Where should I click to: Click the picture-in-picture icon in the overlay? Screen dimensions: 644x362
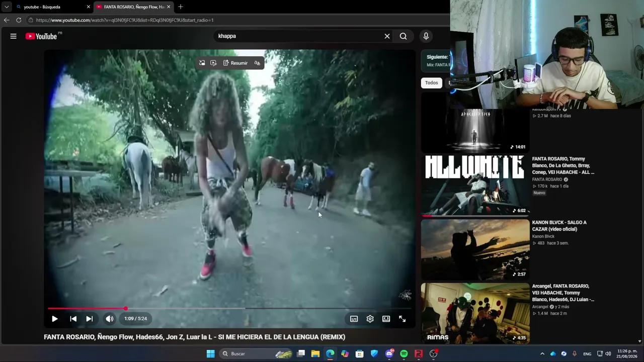coord(202,63)
